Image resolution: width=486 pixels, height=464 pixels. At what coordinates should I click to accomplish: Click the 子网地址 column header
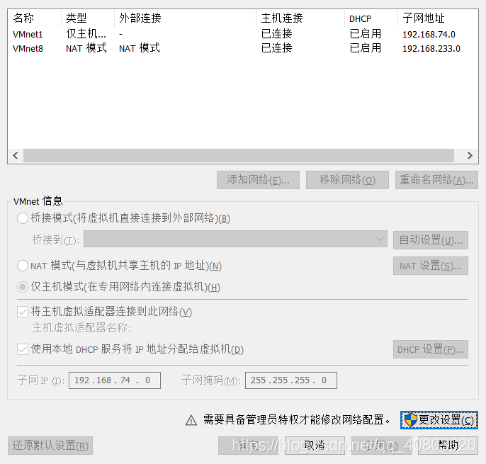pos(437,18)
